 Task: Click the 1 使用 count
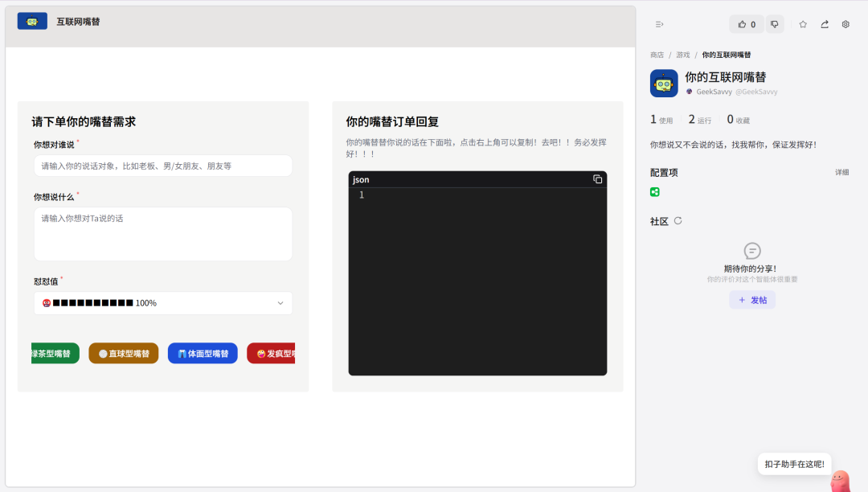(661, 120)
